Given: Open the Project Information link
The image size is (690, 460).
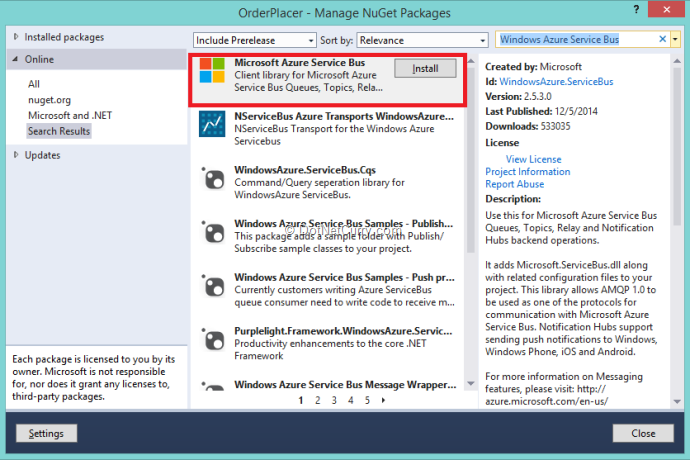Looking at the screenshot, I should coord(528,172).
